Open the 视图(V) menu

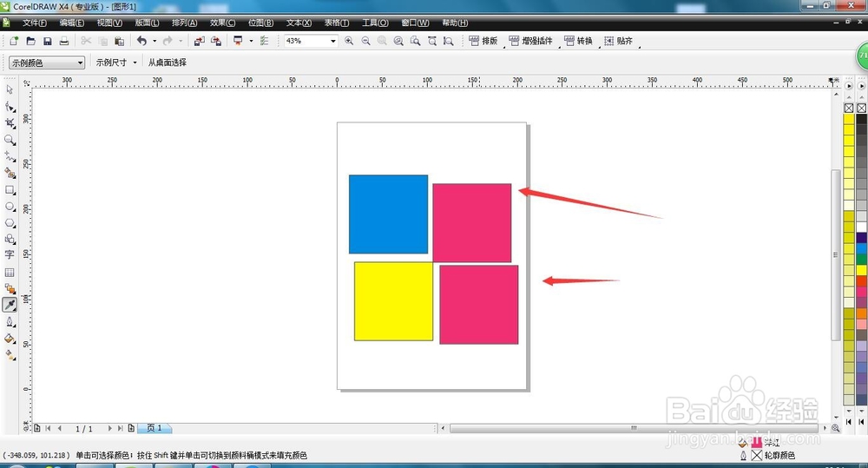(109, 23)
